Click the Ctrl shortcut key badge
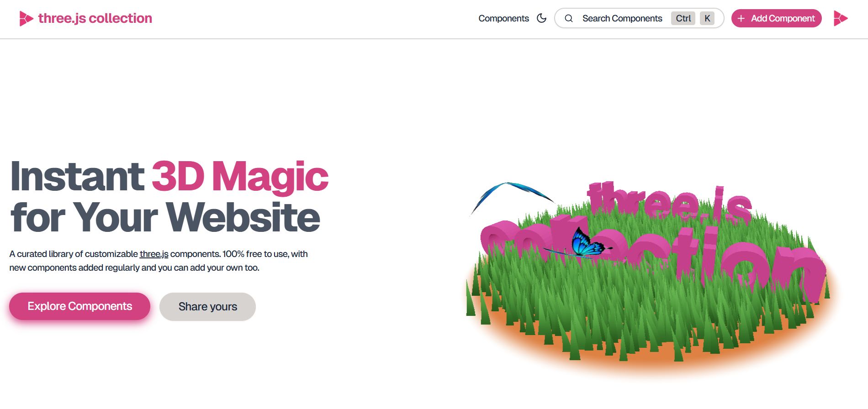This screenshot has width=868, height=409. click(683, 18)
